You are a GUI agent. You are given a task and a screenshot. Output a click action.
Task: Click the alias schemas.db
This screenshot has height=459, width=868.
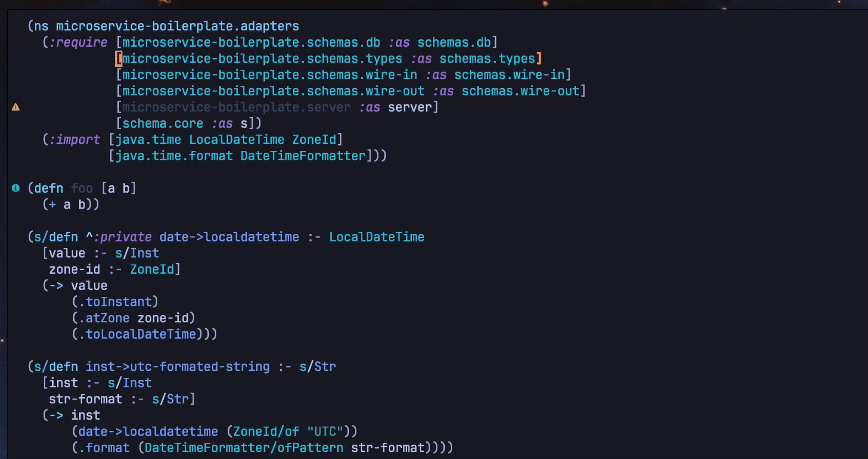pos(454,42)
